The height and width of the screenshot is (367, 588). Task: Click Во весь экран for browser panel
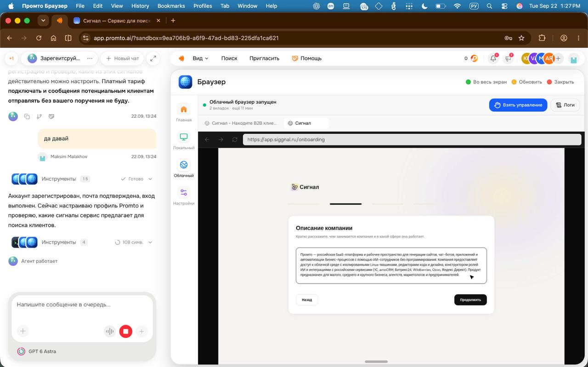point(486,82)
